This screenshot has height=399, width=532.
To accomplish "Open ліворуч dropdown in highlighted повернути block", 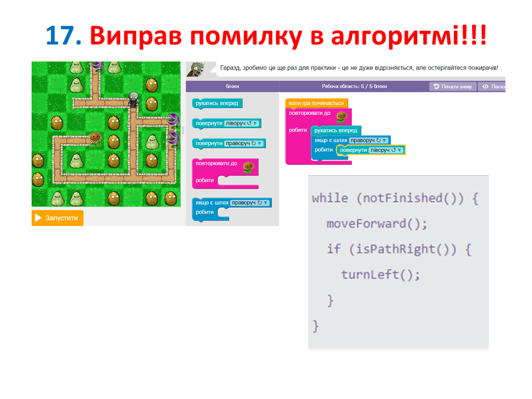I will 386,150.
